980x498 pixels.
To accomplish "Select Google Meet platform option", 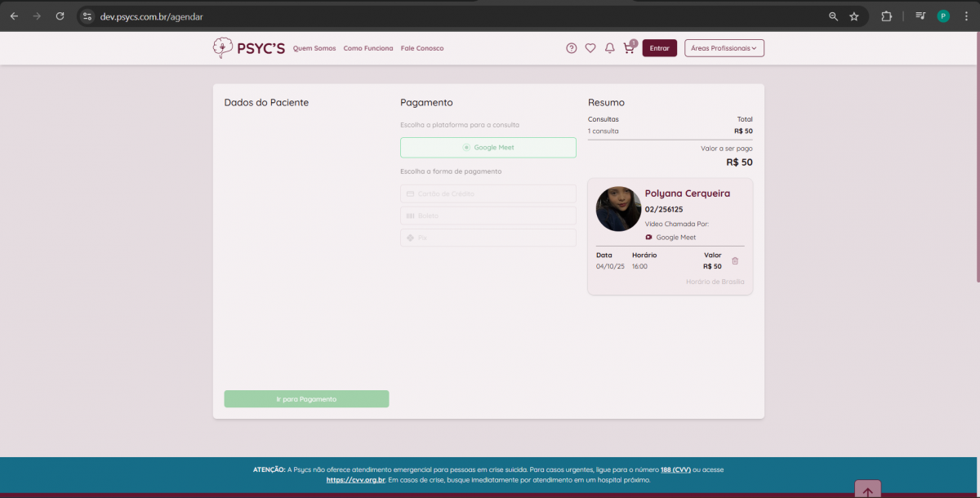I will pyautogui.click(x=488, y=148).
